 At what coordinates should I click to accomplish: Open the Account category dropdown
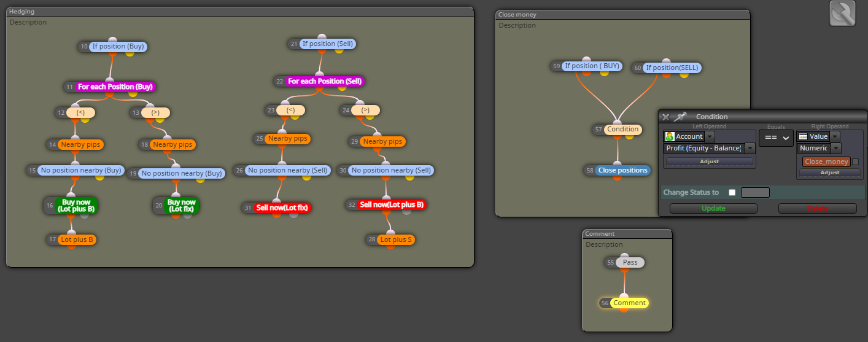[710, 136]
